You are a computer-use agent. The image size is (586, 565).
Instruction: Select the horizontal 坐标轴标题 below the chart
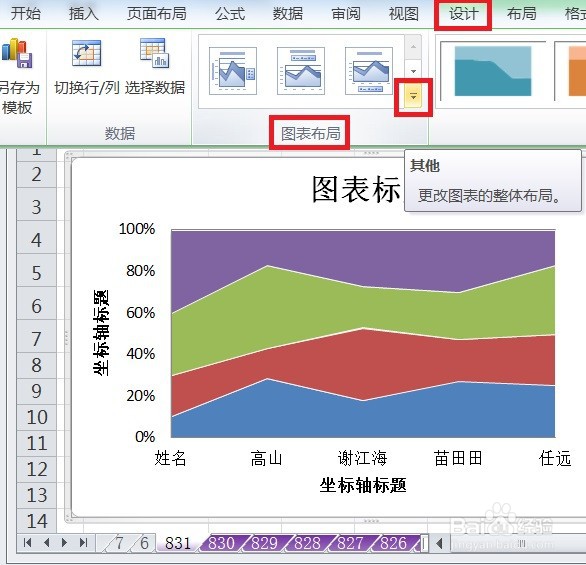click(363, 485)
